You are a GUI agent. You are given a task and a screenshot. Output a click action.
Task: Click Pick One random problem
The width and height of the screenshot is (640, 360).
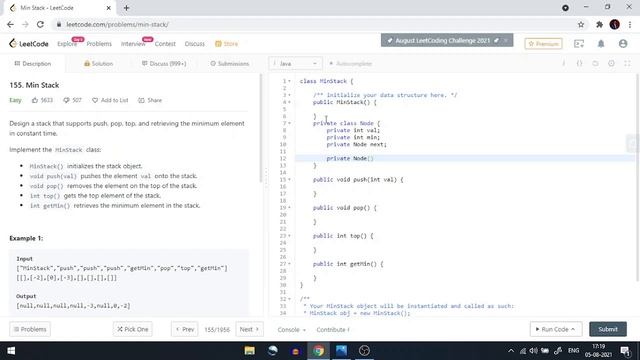click(x=133, y=329)
